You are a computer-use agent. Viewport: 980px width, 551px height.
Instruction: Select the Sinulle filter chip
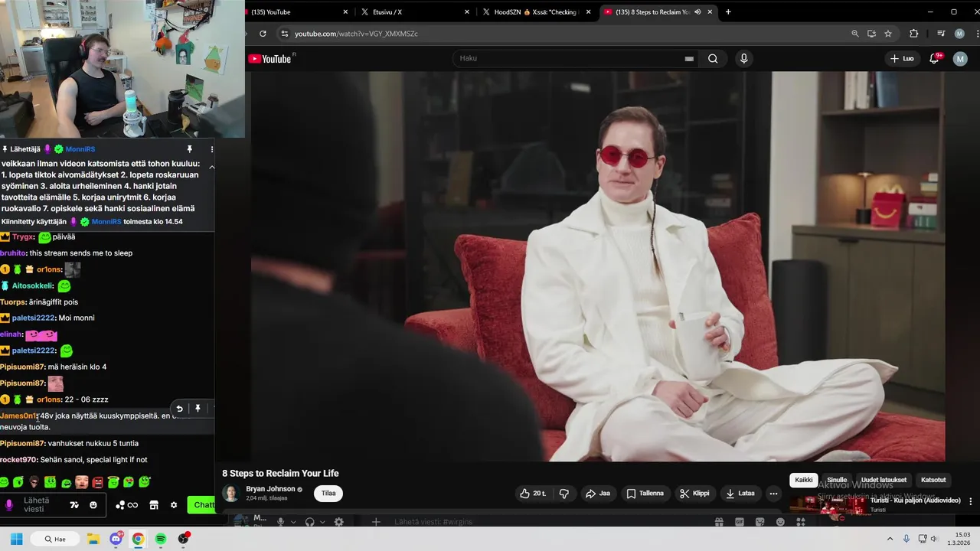coord(837,480)
